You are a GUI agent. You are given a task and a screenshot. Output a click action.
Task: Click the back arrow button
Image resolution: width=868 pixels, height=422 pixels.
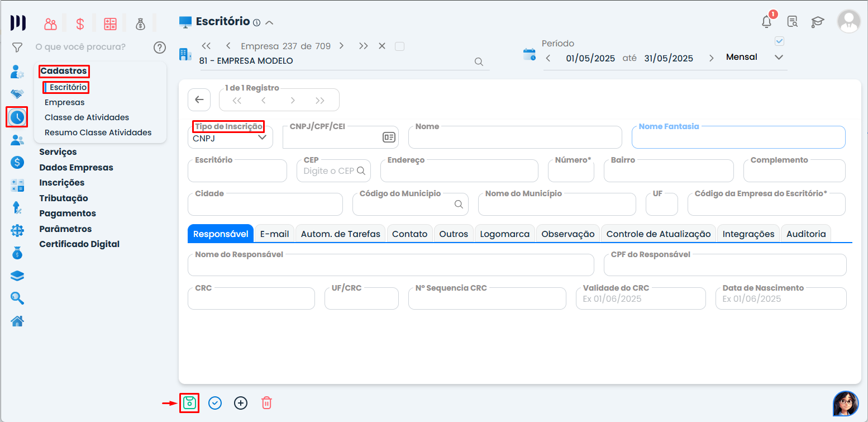(x=199, y=100)
